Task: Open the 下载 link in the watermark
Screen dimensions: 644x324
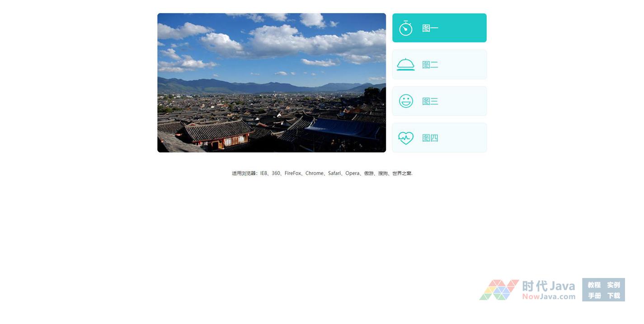Action: tap(613, 296)
